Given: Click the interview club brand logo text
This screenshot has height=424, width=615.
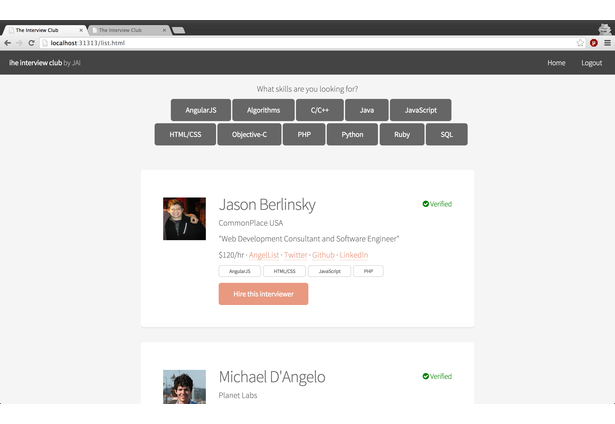Looking at the screenshot, I should 45,63.
